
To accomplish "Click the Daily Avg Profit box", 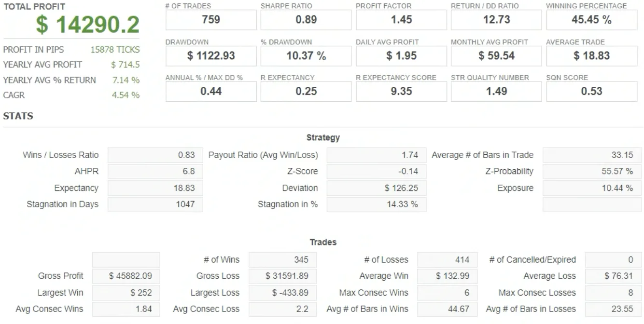I will [401, 56].
